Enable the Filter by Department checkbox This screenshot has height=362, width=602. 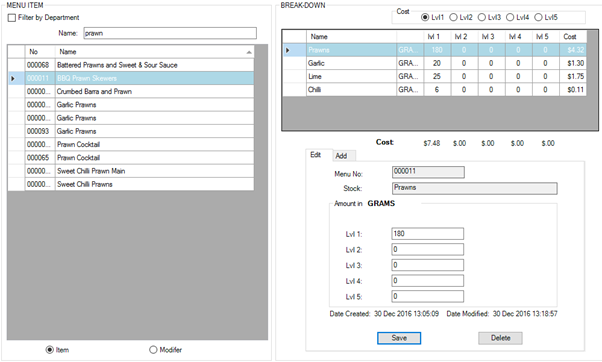tap(12, 18)
